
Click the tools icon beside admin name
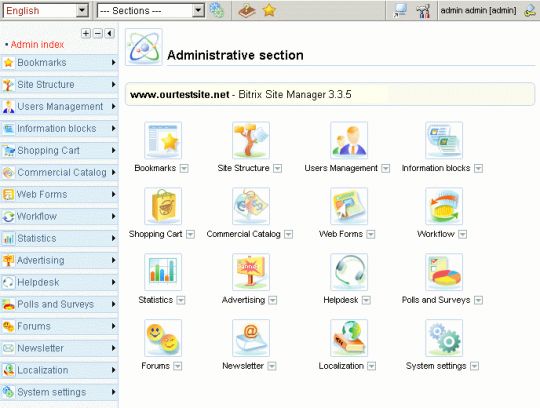click(423, 11)
